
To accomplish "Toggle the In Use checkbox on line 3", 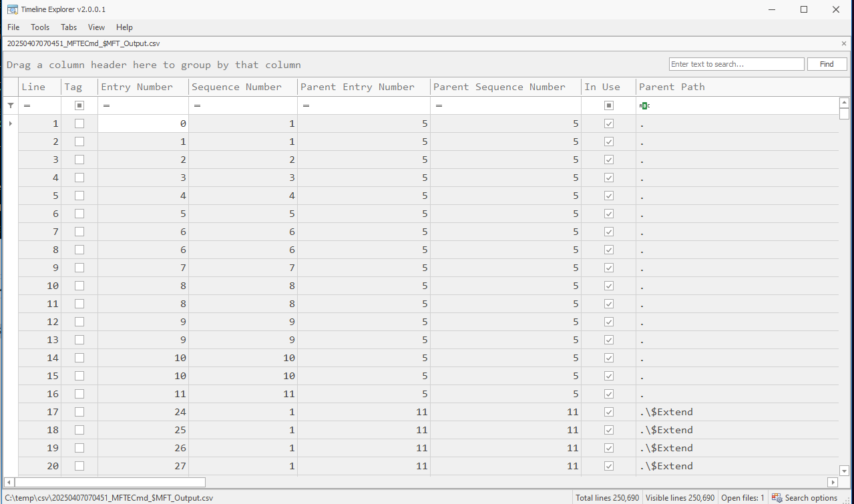I will [x=609, y=160].
